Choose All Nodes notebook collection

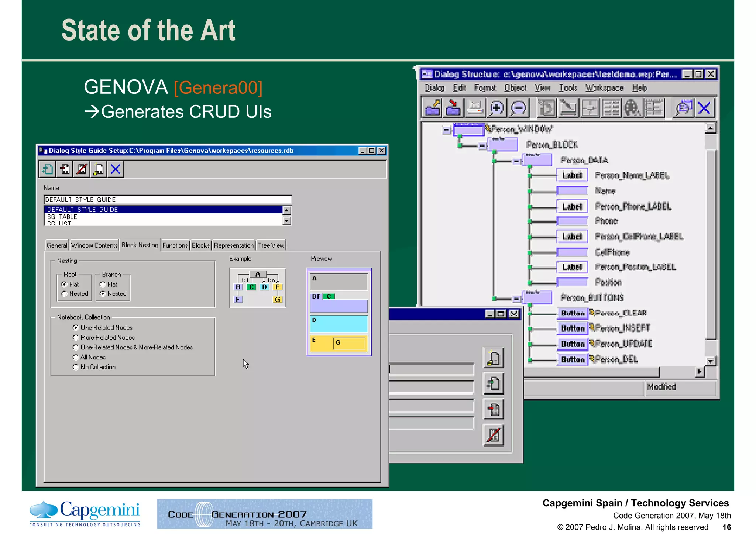(76, 357)
